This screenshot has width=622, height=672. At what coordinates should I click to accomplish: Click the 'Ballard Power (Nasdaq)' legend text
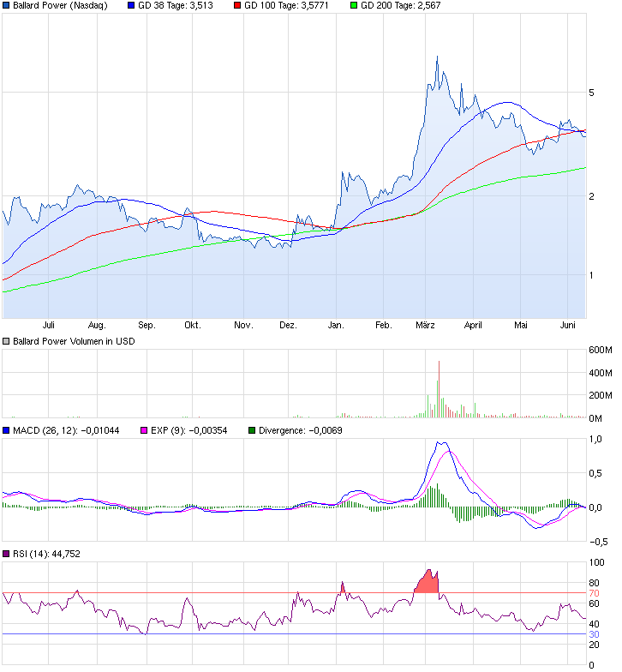[x=60, y=5]
